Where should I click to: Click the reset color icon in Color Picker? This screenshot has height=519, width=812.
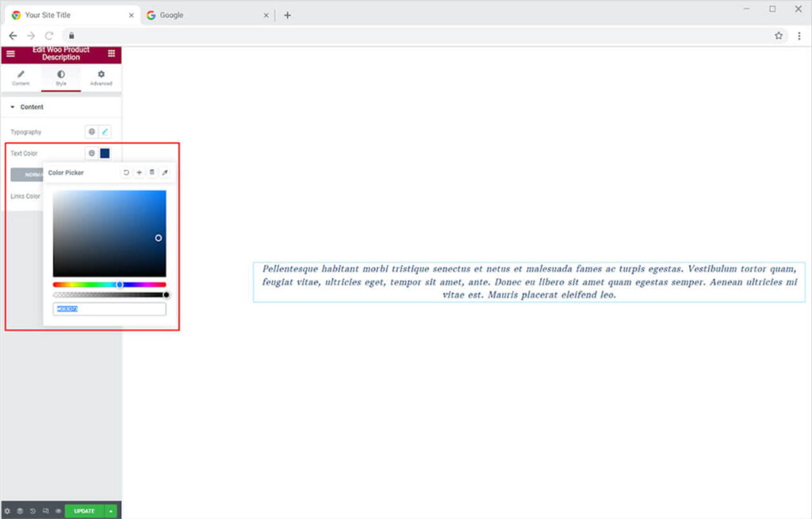pyautogui.click(x=126, y=172)
